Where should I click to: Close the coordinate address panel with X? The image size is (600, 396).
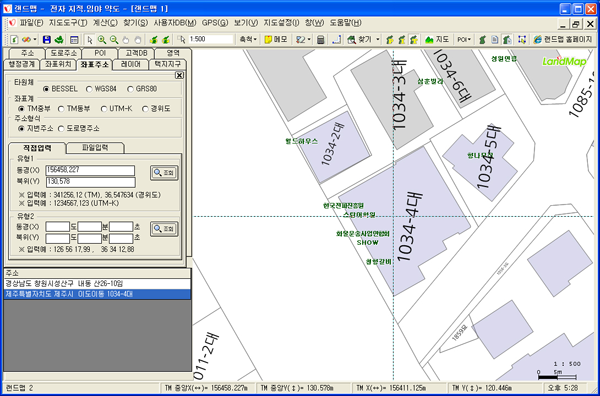tap(179, 75)
